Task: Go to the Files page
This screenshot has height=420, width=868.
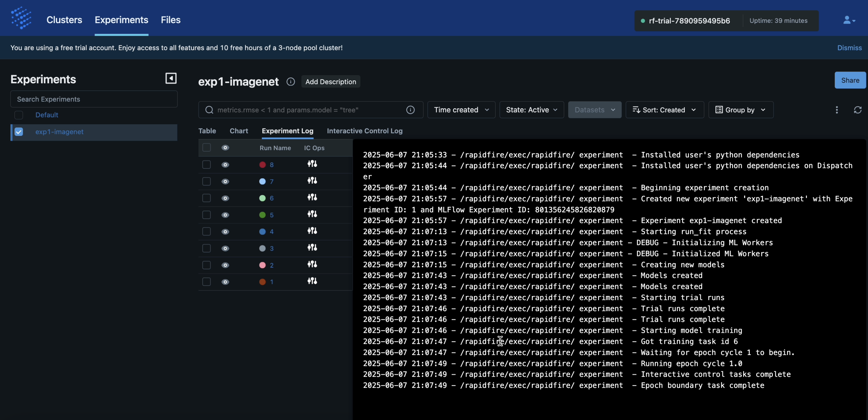Action: [171, 20]
